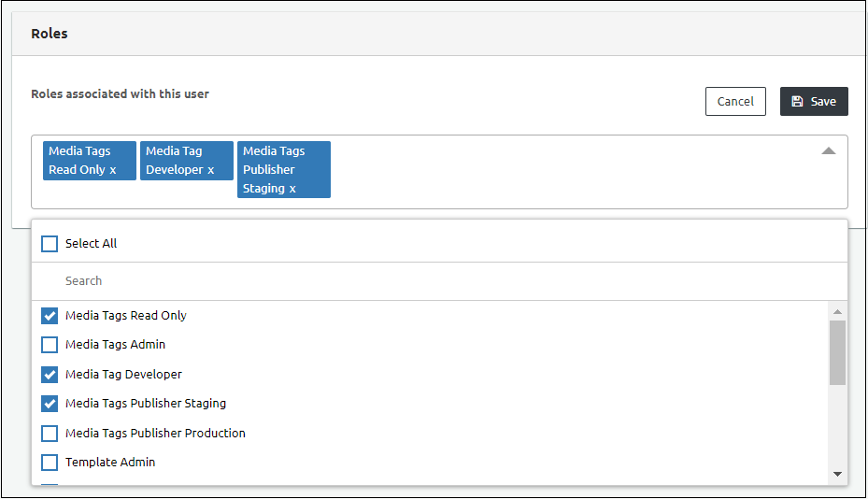Check the Select All checkbox
The width and height of the screenshot is (868, 499).
click(x=50, y=244)
